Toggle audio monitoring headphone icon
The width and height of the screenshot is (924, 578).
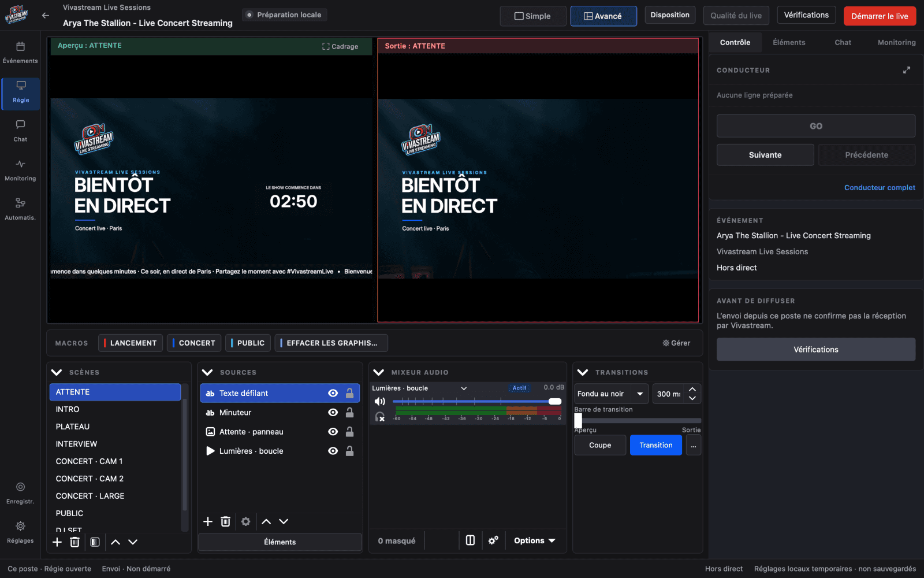click(379, 417)
